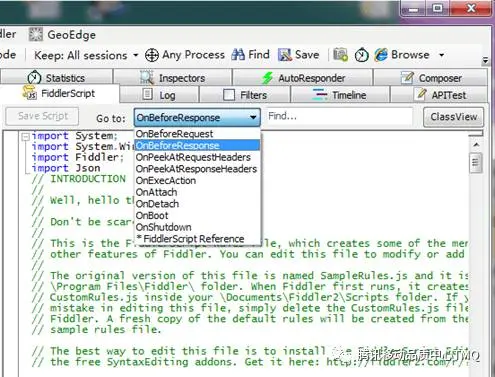Click inside the Find input field
The height and width of the screenshot is (377, 495).
339,116
